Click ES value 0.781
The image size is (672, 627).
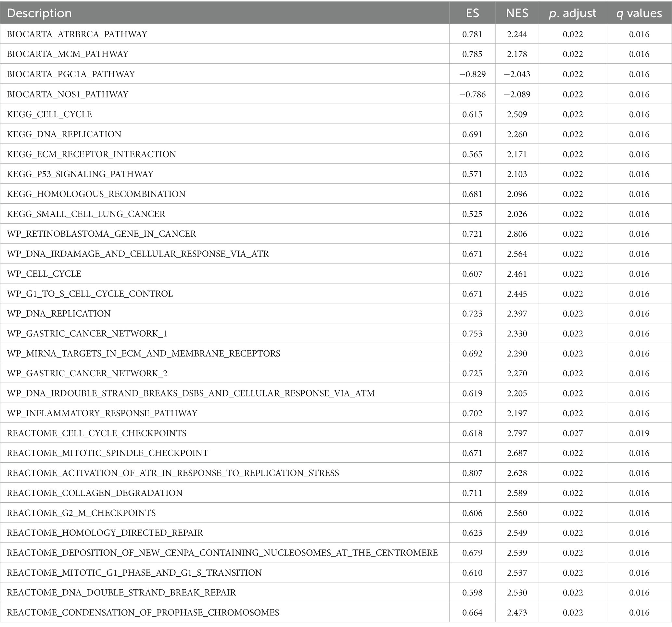(472, 34)
